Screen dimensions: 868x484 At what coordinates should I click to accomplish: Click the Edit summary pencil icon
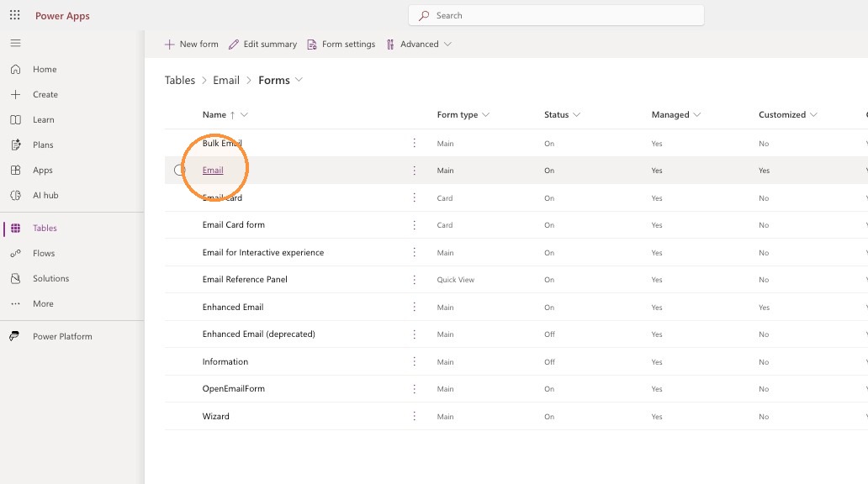(x=234, y=45)
